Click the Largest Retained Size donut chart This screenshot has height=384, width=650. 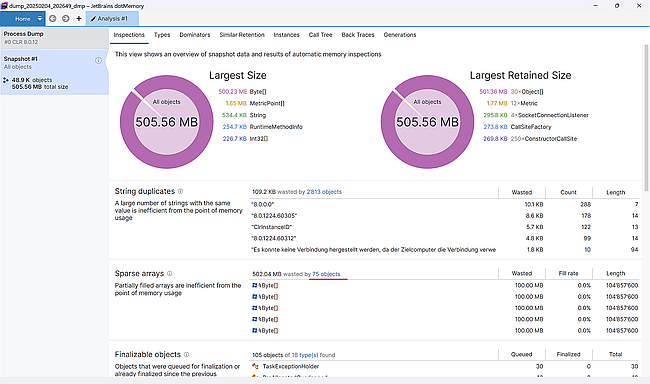[x=427, y=122]
